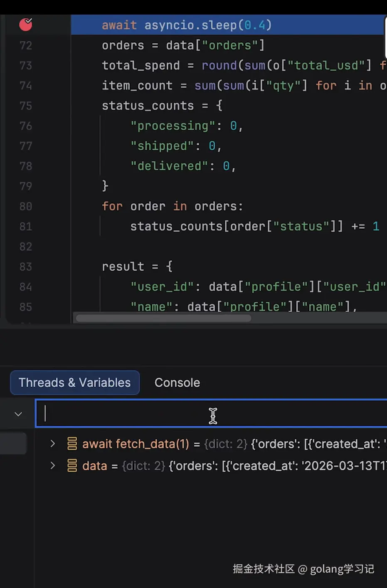Click line number 75 in the gutter
Image resolution: width=387 pixels, height=588 pixels.
(x=26, y=106)
